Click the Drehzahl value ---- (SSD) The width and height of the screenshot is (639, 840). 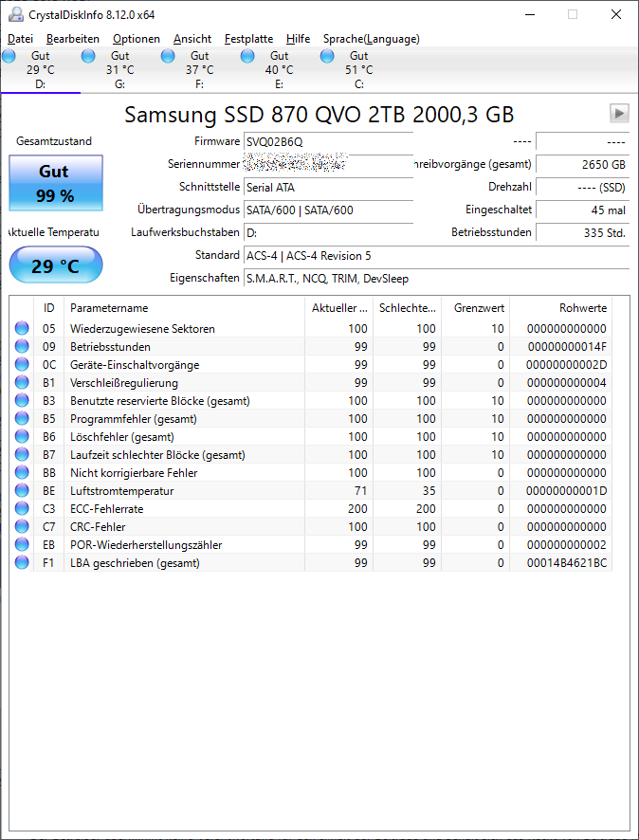point(583,188)
